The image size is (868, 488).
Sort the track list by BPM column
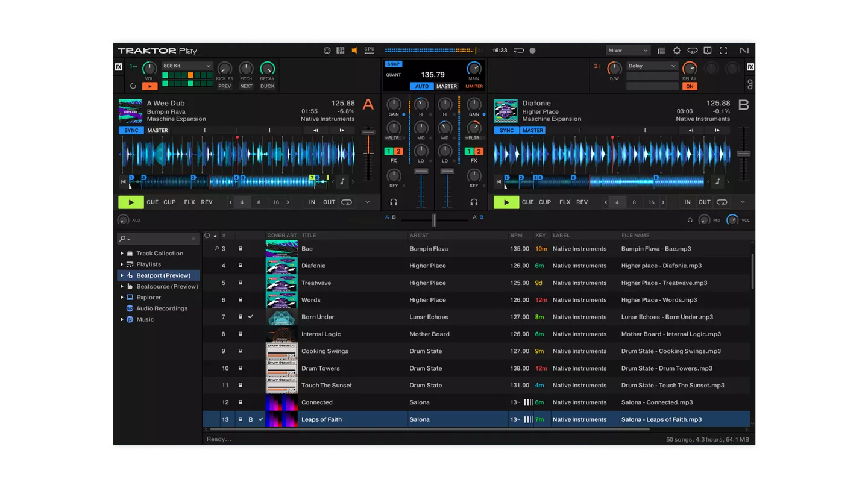click(516, 236)
